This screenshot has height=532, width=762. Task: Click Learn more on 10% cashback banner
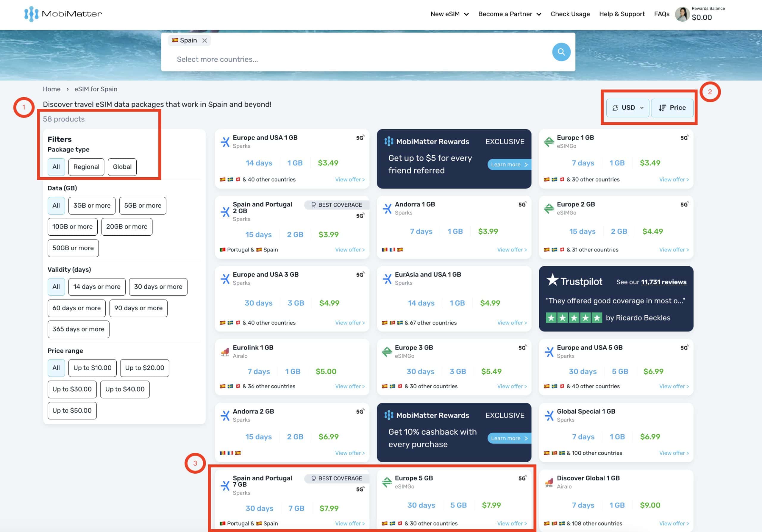[509, 439]
